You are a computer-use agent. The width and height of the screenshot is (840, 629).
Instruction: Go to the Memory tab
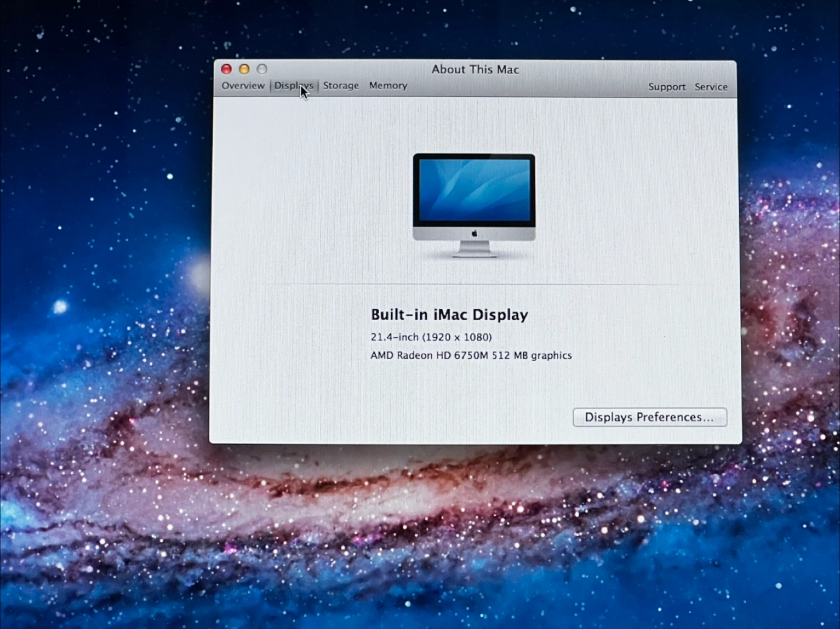(x=388, y=86)
